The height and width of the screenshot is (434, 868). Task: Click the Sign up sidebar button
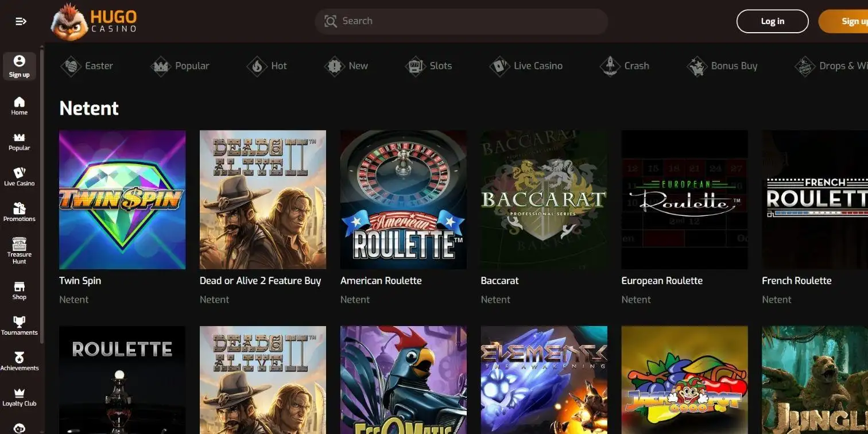tap(20, 67)
